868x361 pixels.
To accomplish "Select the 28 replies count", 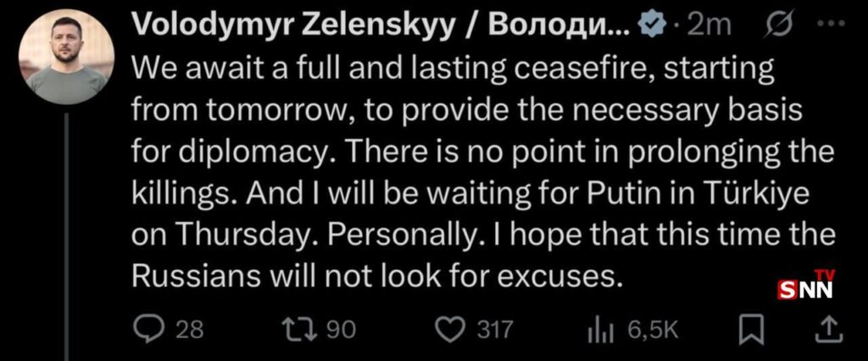I will coord(189,330).
